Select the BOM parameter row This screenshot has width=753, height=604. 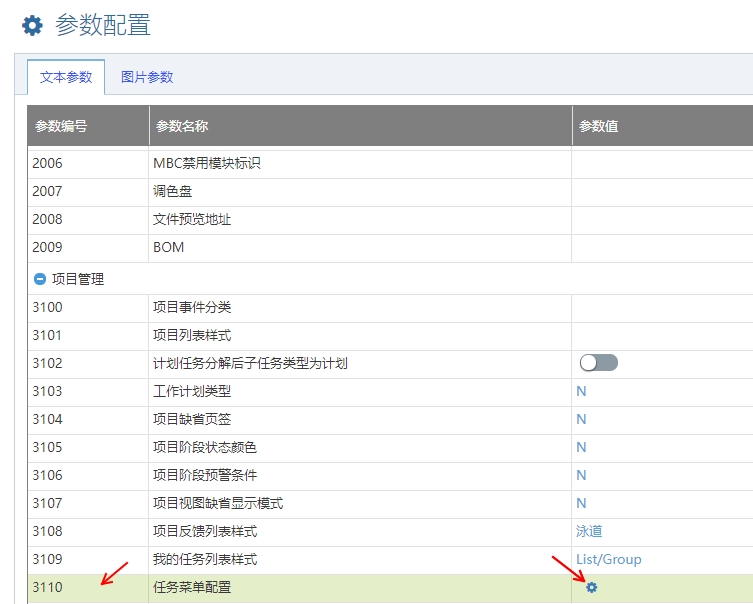(168, 247)
